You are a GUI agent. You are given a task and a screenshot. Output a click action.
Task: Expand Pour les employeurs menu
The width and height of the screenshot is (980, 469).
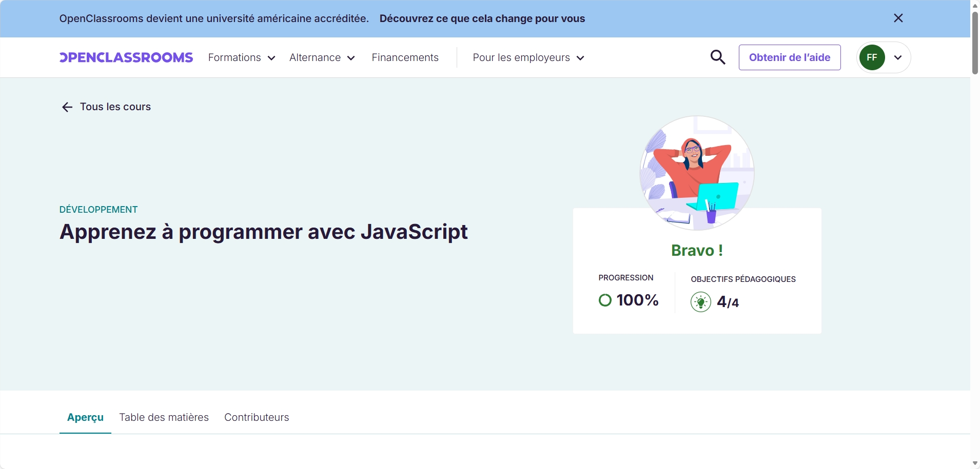tap(528, 57)
